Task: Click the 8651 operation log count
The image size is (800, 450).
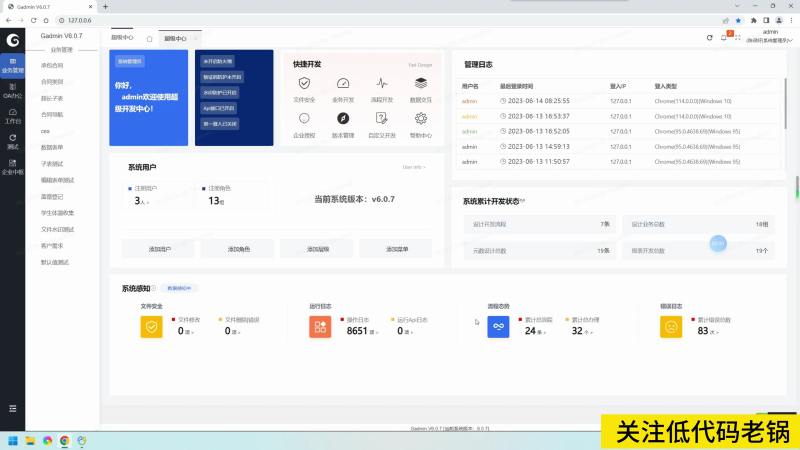Action: pos(357,331)
